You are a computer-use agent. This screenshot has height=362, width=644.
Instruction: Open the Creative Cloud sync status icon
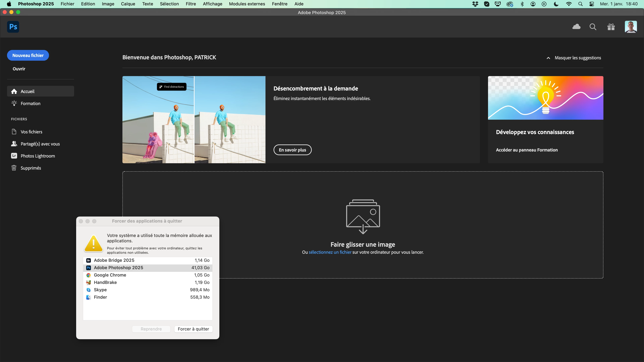pos(576,27)
